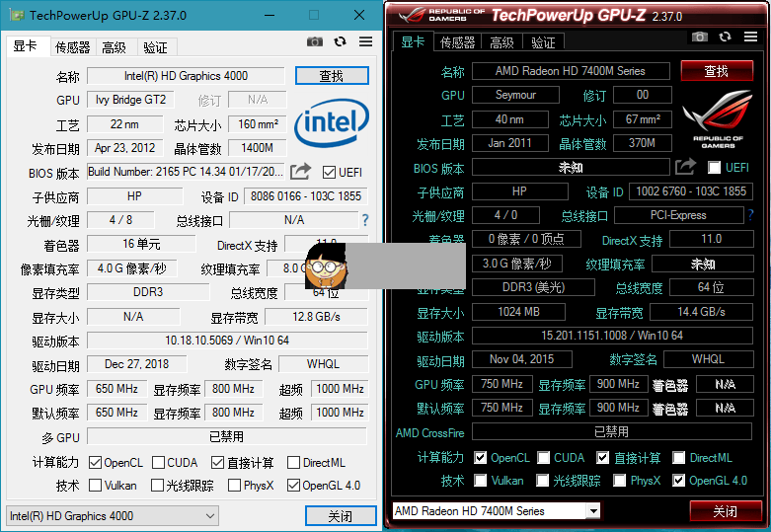Open AMD Radeon HD 7400M Series GPU selector dropdown
Screen dimensions: 771x532
coord(497,511)
